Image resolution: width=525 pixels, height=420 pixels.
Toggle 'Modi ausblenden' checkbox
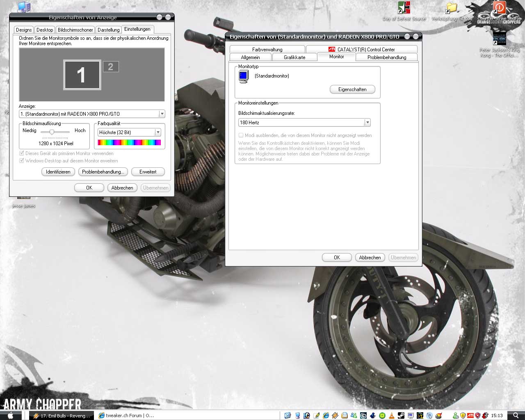click(241, 135)
